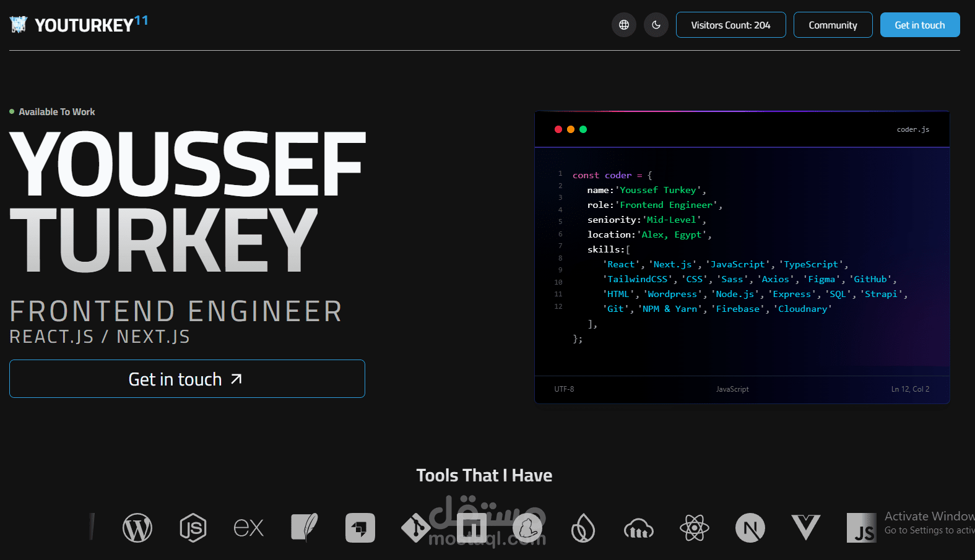Viewport: 975px width, 560px height.
Task: Click the coder.js file name
Action: 913,129
